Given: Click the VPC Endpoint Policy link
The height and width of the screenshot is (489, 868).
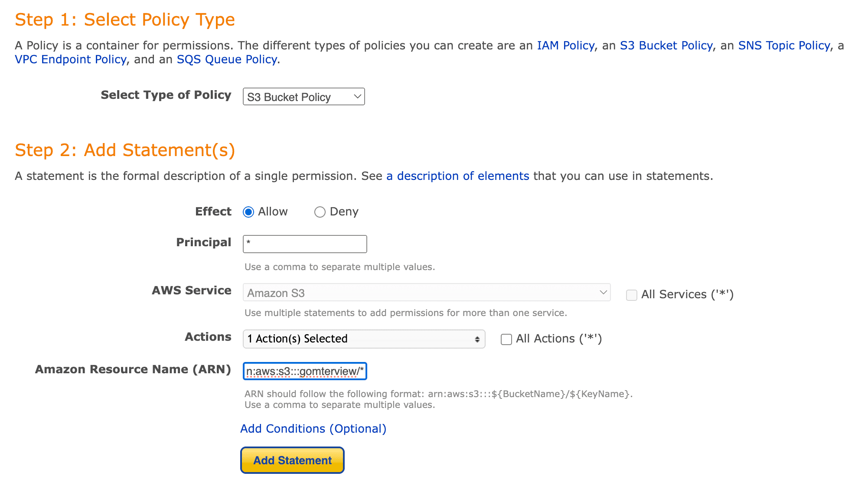Looking at the screenshot, I should click(71, 59).
